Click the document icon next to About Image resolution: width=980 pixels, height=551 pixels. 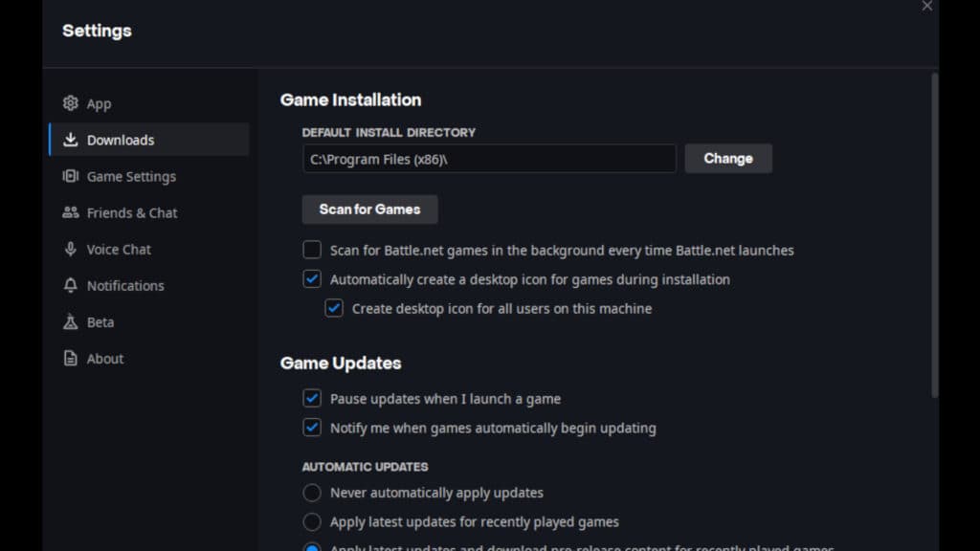coord(70,359)
